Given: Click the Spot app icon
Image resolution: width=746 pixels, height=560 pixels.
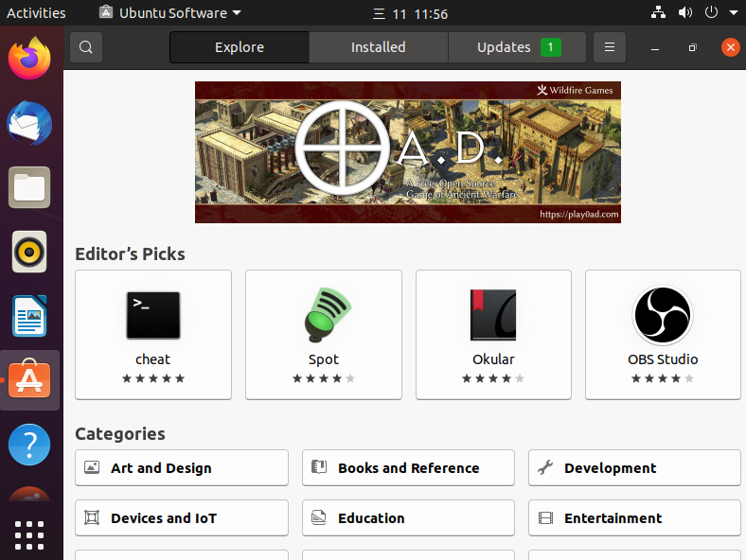Looking at the screenshot, I should (328, 314).
